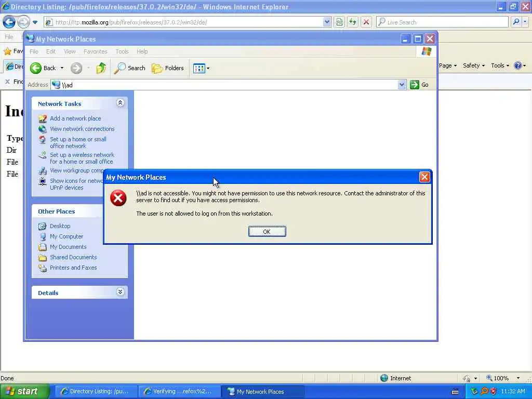Image resolution: width=532 pixels, height=399 pixels.
Task: Click the My Network Places taskbar button
Action: coord(262,392)
